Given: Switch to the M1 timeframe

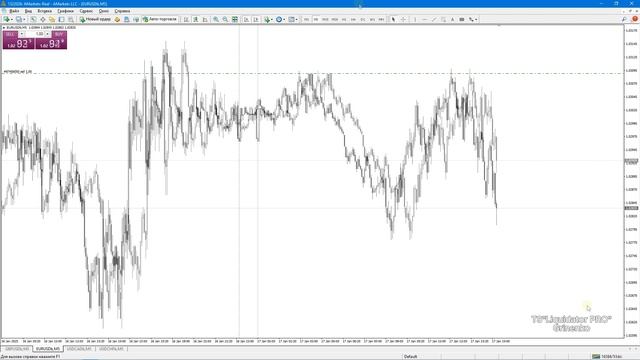Looking at the screenshot, I should [x=307, y=19].
